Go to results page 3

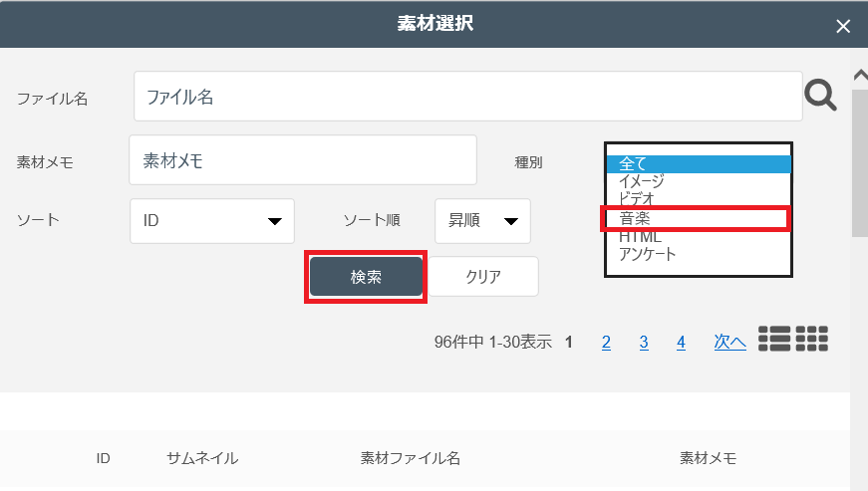tap(644, 342)
